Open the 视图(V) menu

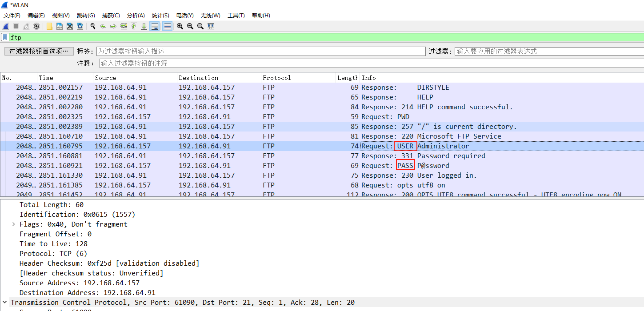coord(61,16)
